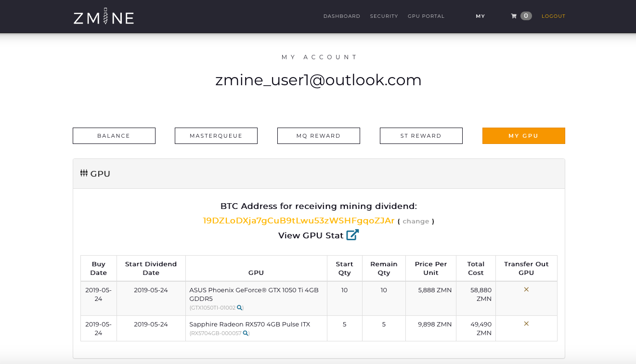Viewport: 636px width, 364px height.
Task: Click the GTX1050TI-01002 model code
Action: 213,308
